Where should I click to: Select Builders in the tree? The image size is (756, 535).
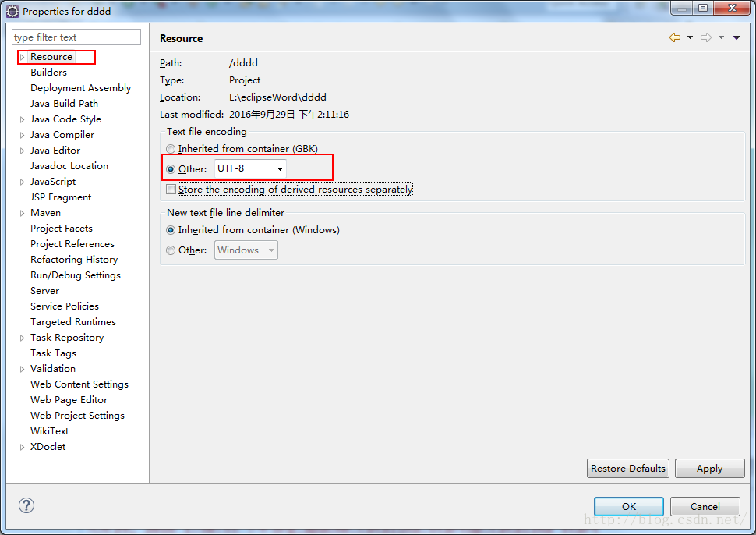(48, 73)
